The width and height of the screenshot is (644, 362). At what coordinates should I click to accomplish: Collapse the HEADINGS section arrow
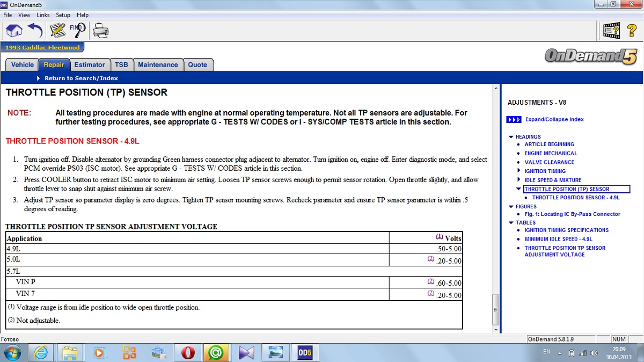[x=511, y=137]
